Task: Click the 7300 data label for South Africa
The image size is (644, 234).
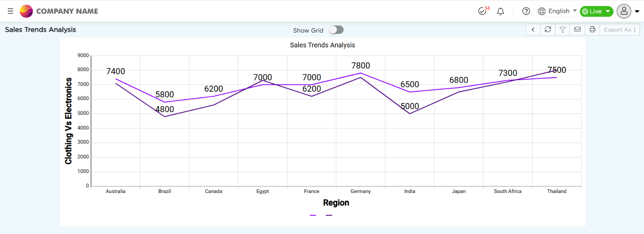Action: (x=508, y=73)
